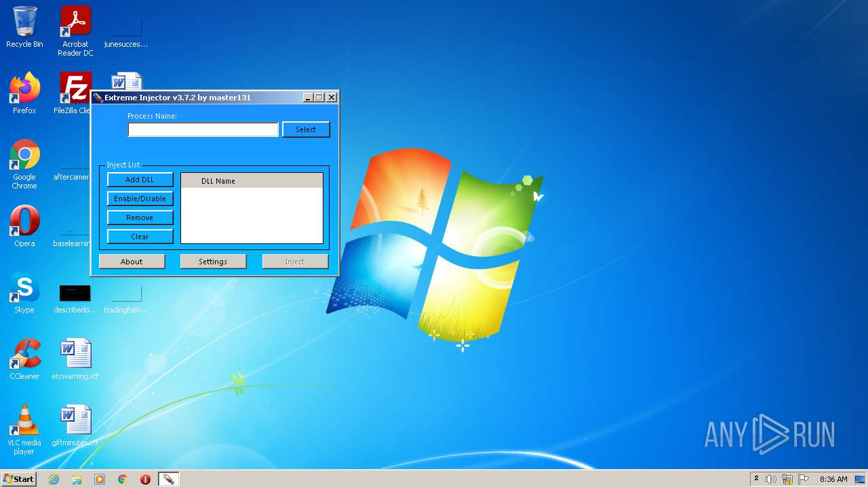Minimize Extreme Injector window

pos(308,98)
